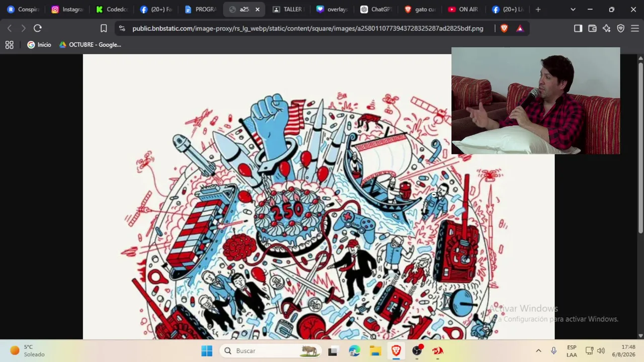Click the 250 birthday cake illustration image
The height and width of the screenshot is (362, 644).
click(x=318, y=197)
